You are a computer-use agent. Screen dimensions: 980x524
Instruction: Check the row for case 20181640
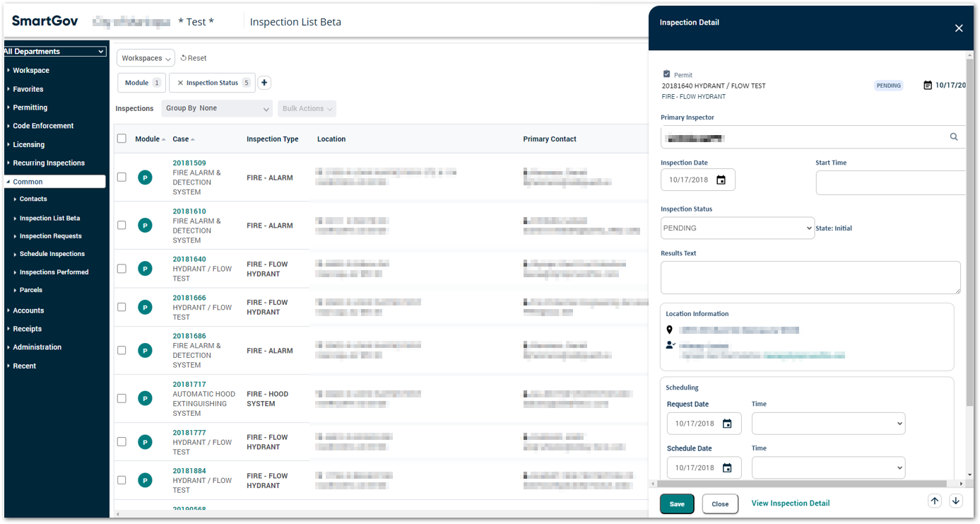pyautogui.click(x=122, y=269)
